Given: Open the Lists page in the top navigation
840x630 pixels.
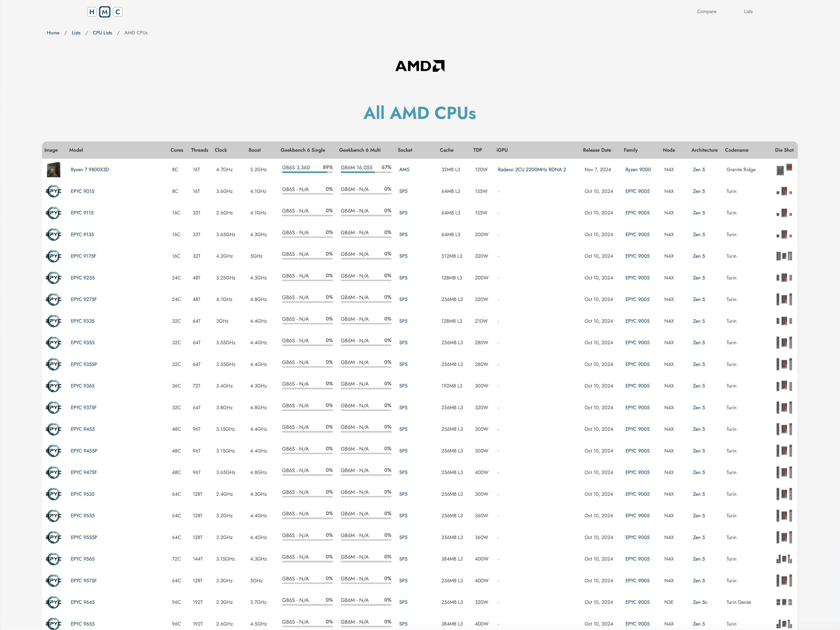Looking at the screenshot, I should (748, 11).
